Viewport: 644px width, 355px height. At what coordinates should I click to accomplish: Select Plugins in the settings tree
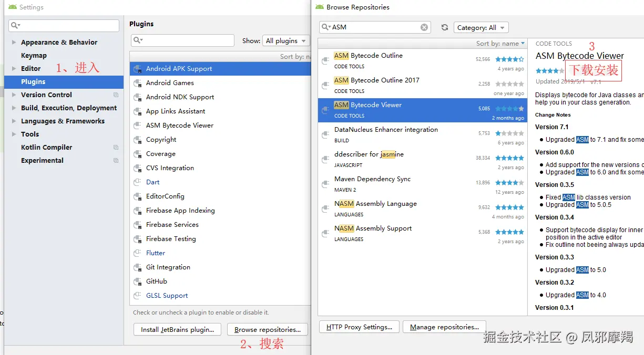64,82
